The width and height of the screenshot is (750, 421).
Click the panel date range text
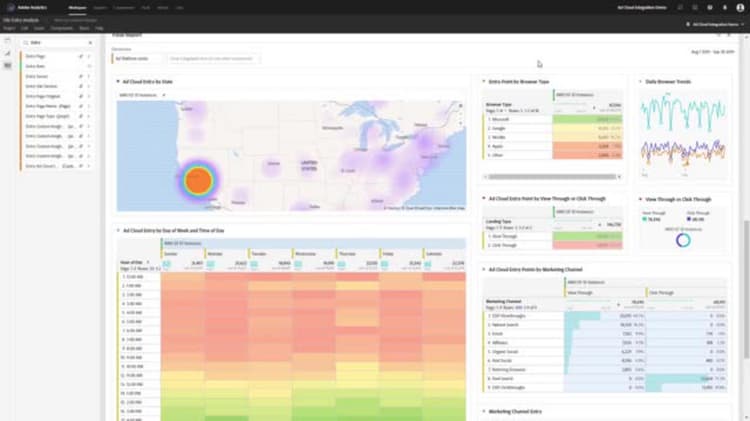(x=712, y=52)
